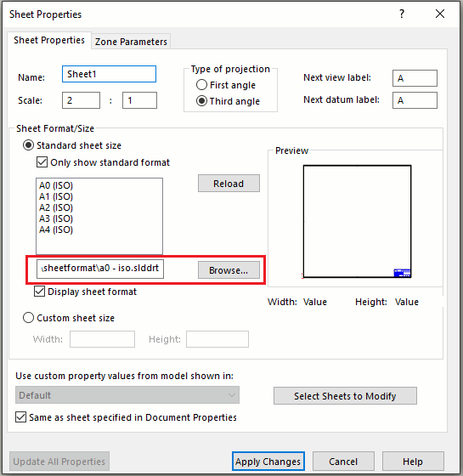Select the Sheet Properties tab
This screenshot has height=476, width=463.
49,41
